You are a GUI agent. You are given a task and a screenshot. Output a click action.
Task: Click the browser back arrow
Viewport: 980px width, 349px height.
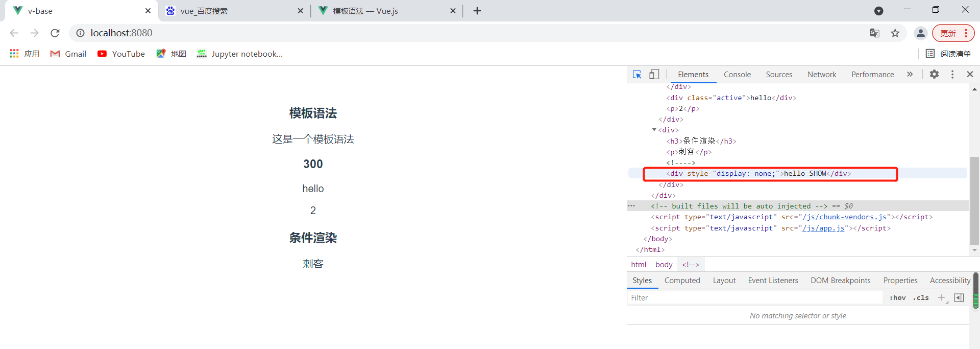pos(14,33)
